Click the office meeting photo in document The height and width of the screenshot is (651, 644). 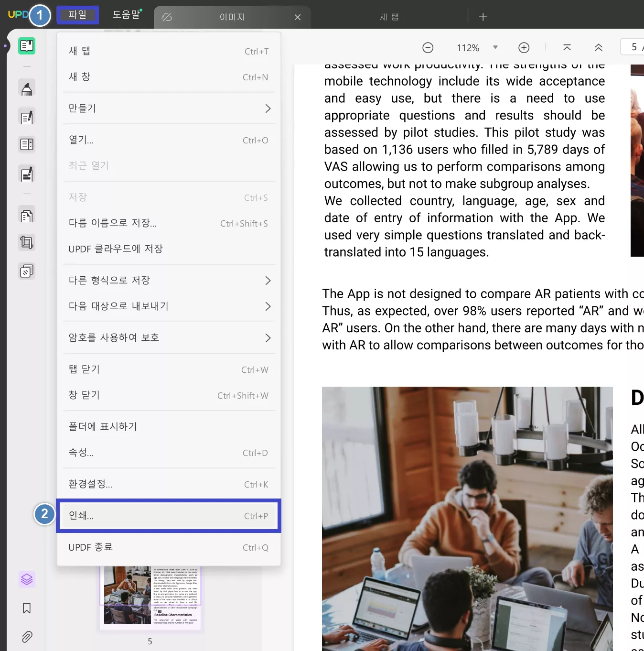click(467, 519)
